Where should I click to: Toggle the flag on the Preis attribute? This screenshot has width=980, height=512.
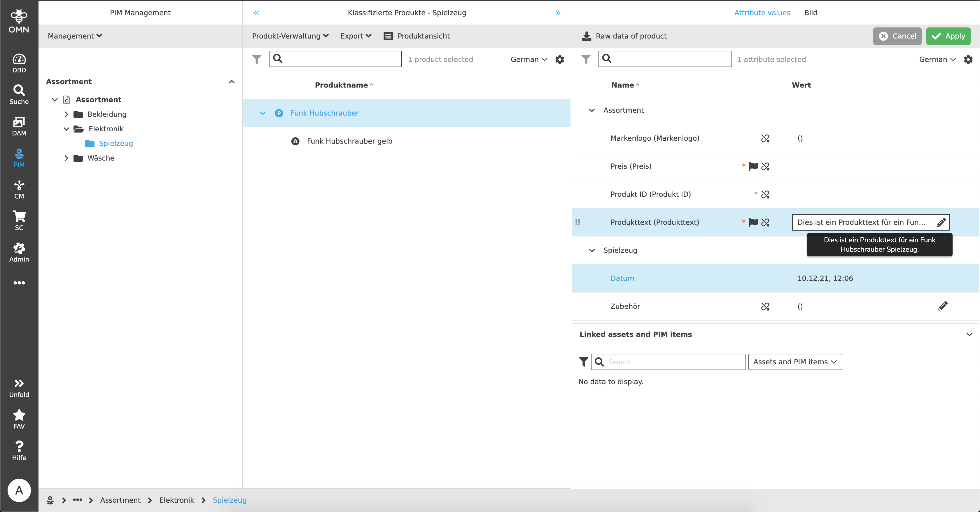(x=753, y=166)
